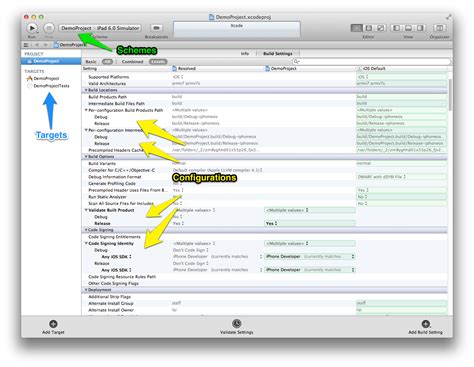Select the Alternate Install Group row
The image size is (474, 367).
click(x=265, y=304)
